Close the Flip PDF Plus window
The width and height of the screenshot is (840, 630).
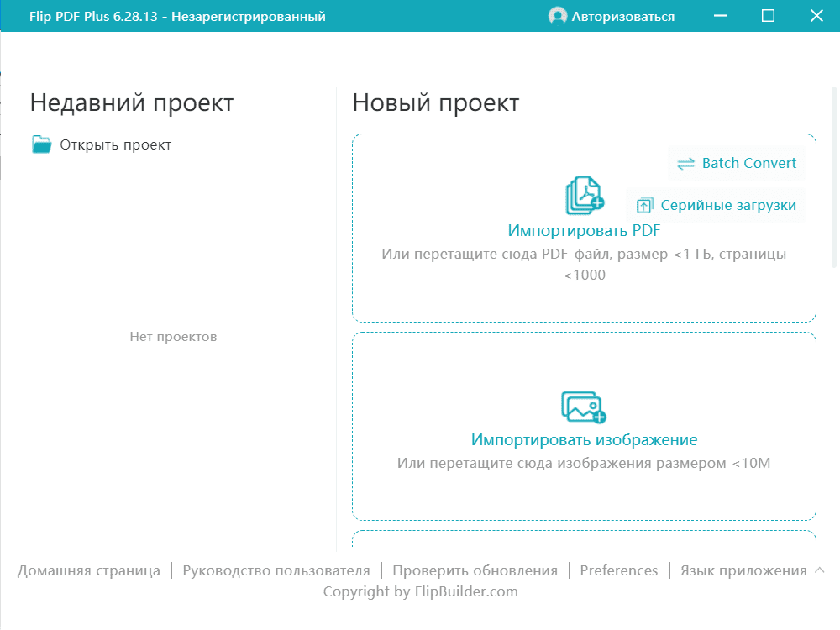pos(816,16)
